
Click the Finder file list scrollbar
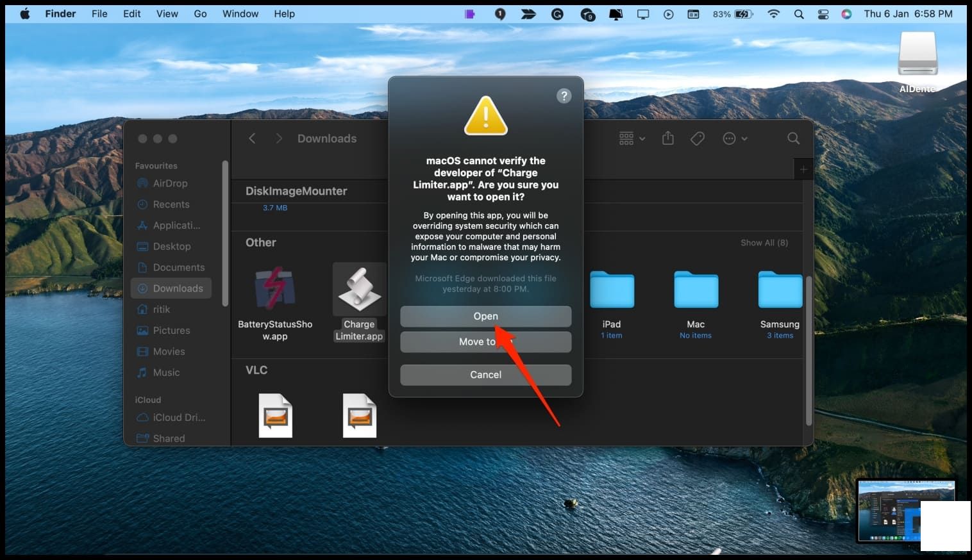(x=809, y=351)
